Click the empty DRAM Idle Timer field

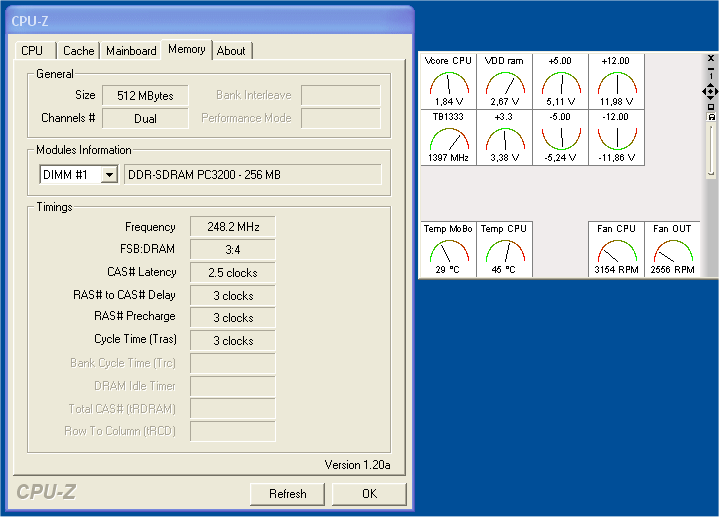coord(233,386)
